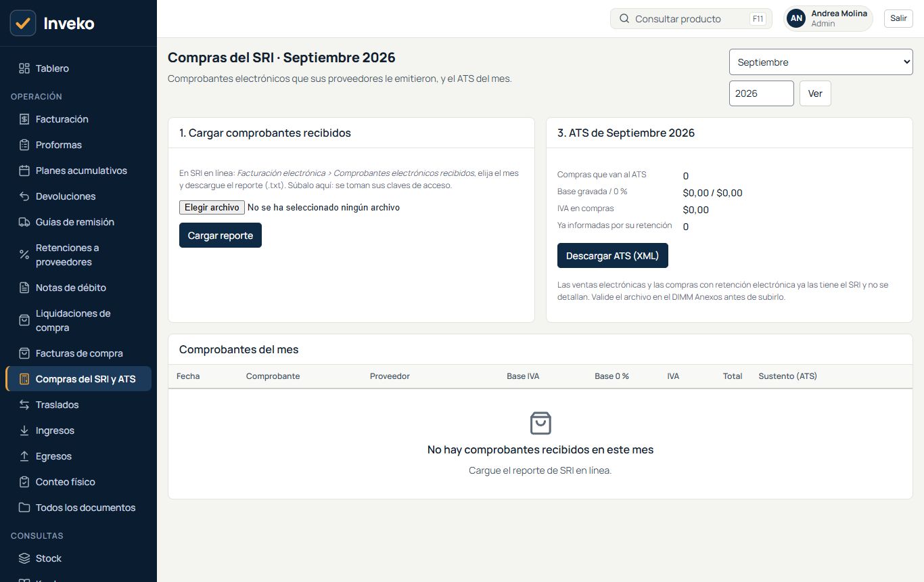This screenshot has height=582, width=924.
Task: Click the Elegir archivo file button
Action: [x=212, y=208]
